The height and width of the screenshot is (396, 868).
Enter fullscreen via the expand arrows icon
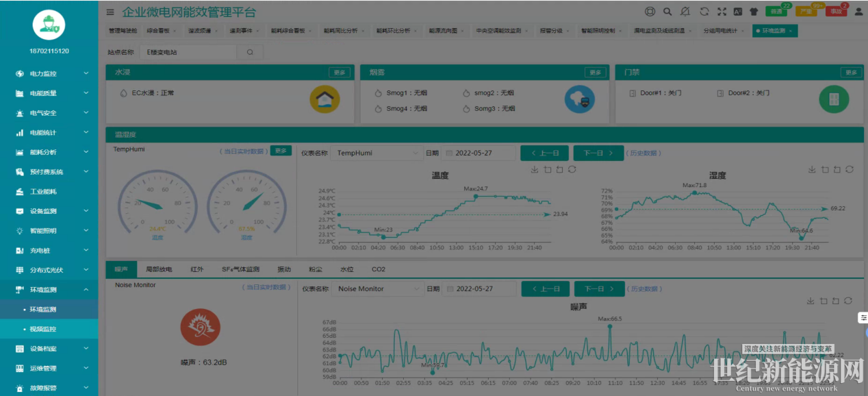click(x=722, y=12)
